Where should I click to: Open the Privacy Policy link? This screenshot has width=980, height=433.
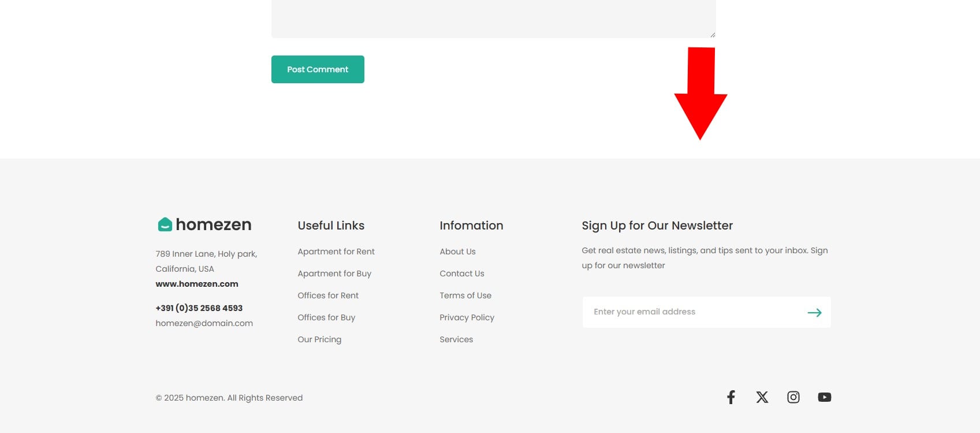click(x=467, y=317)
